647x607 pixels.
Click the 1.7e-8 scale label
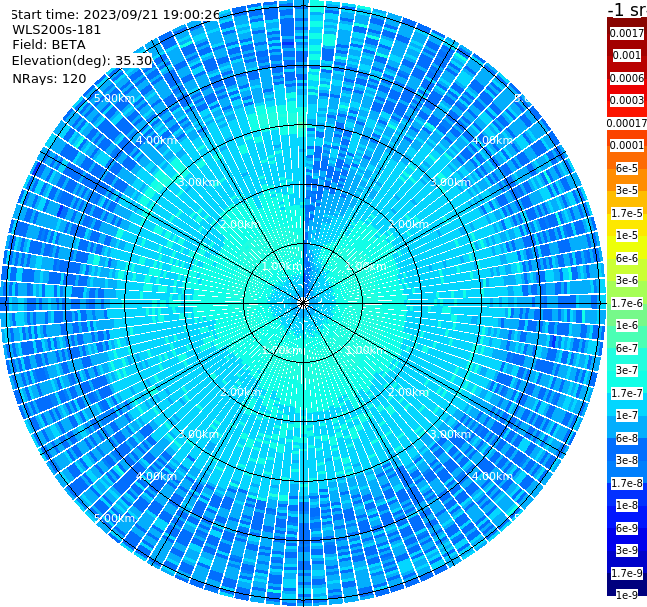pos(626,483)
